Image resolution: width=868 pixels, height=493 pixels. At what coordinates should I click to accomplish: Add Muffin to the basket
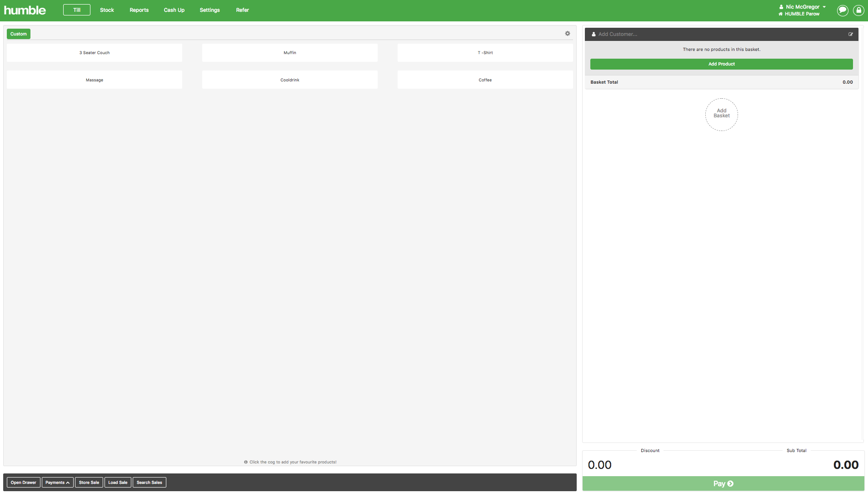tap(290, 53)
